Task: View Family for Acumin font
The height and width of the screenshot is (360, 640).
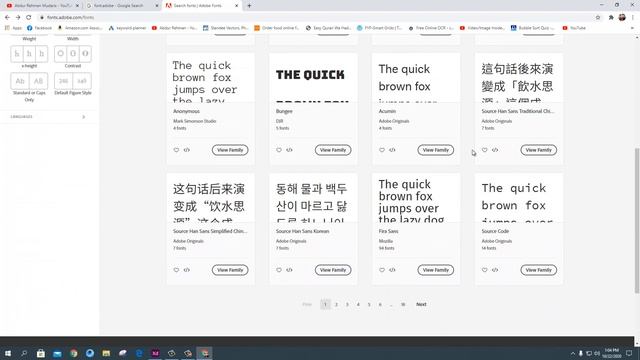Action: click(x=436, y=150)
